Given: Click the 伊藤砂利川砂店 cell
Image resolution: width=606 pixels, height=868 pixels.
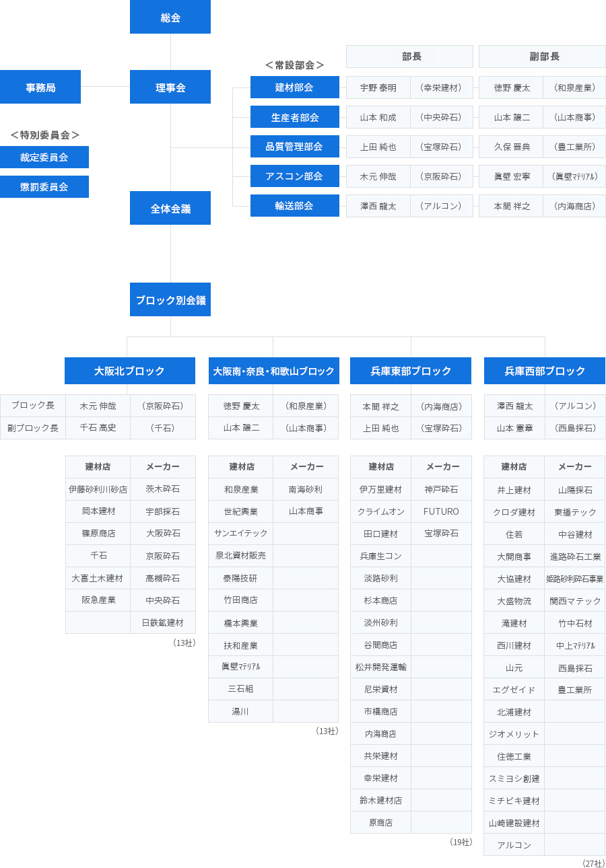Looking at the screenshot, I should pos(98,489).
